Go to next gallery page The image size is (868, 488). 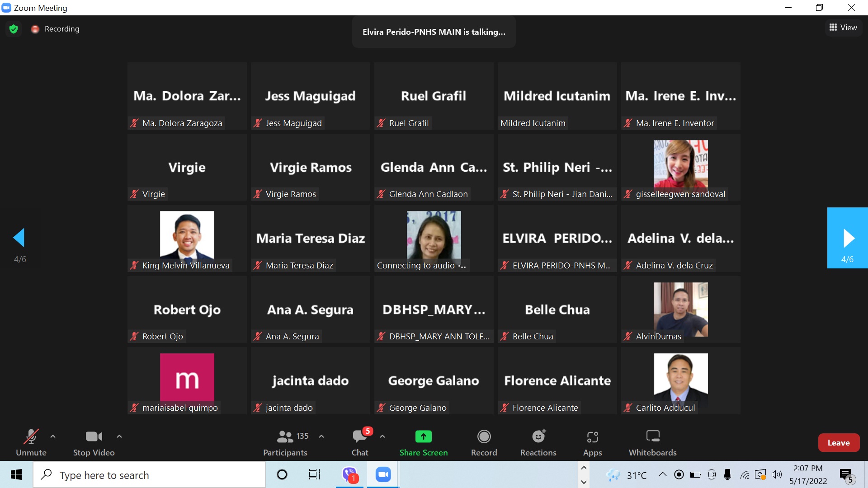pyautogui.click(x=847, y=238)
